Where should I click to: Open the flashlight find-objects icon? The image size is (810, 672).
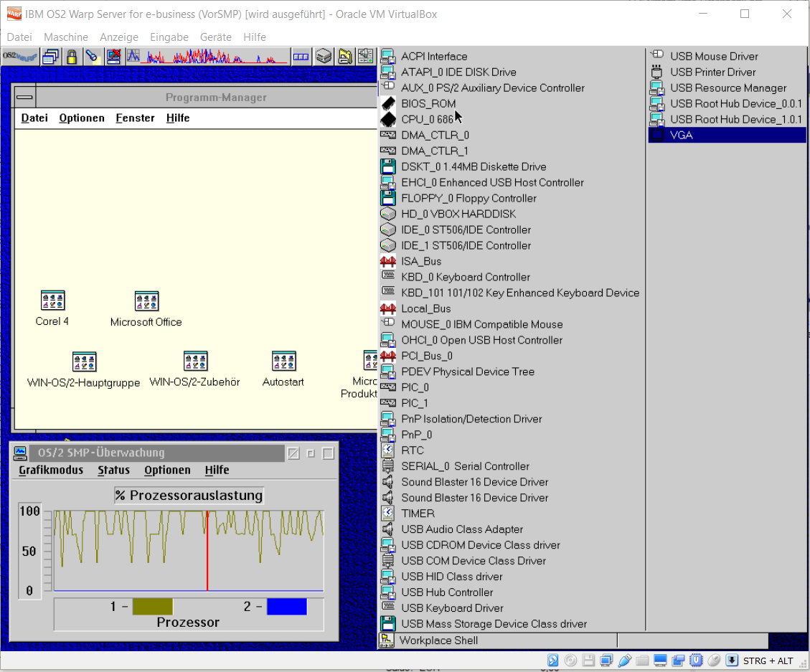coord(93,57)
